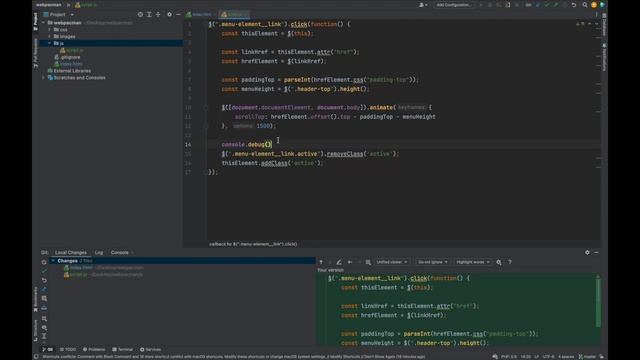Select .gitignore file in project tree
The height and width of the screenshot is (360, 640).
tap(67, 57)
